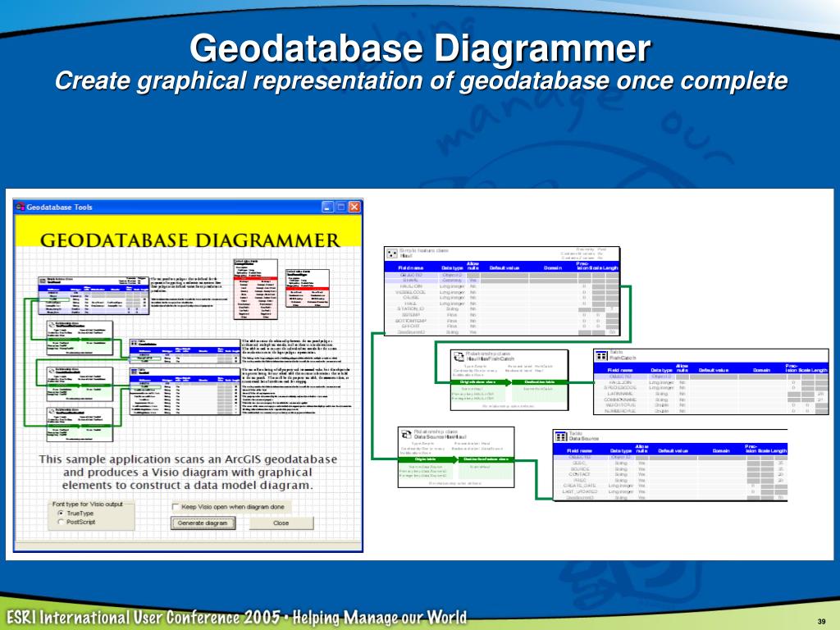Viewport: 840px width, 630px height.
Task: Select the TrueType font radio button
Action: coord(61,514)
